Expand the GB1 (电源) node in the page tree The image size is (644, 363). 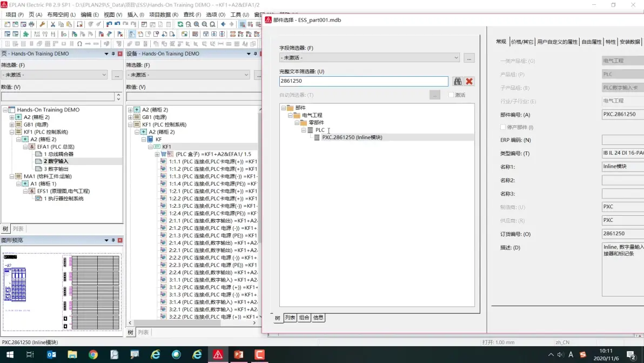pyautogui.click(x=12, y=124)
